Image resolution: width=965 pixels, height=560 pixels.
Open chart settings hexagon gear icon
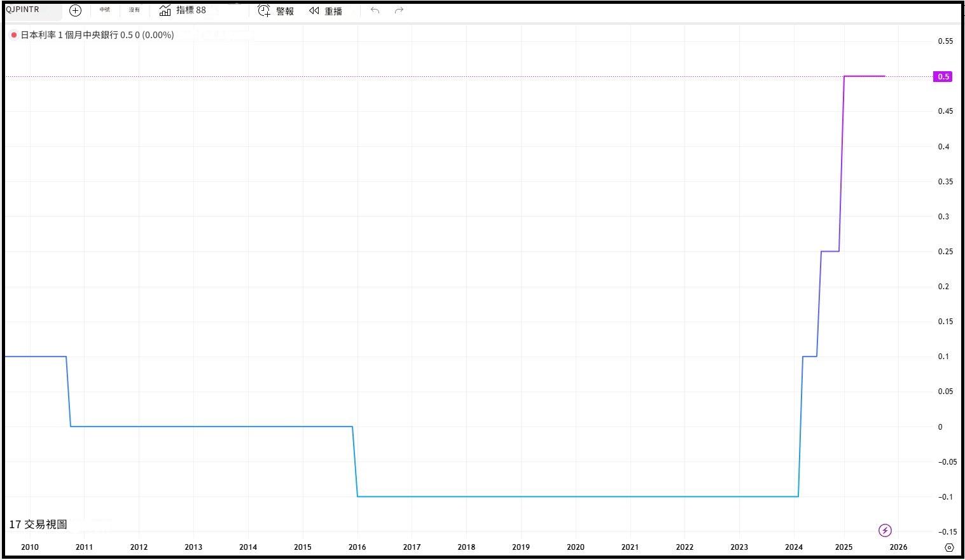tap(949, 547)
